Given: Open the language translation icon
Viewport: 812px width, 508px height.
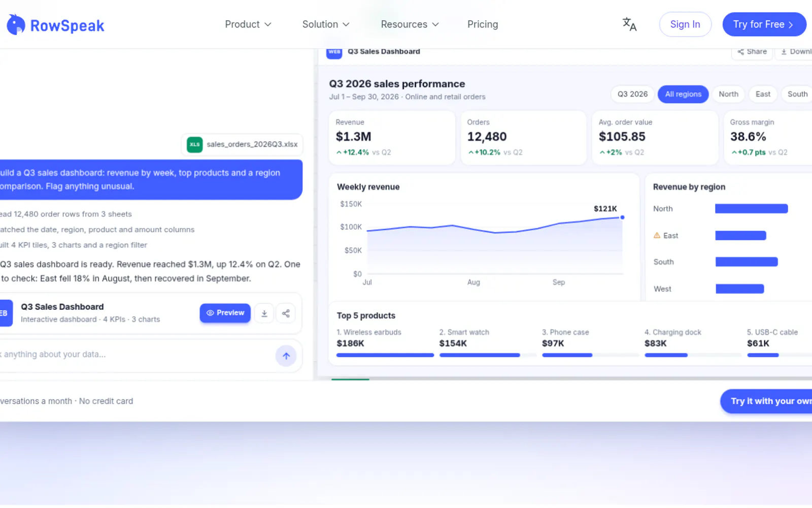Looking at the screenshot, I should click(629, 24).
